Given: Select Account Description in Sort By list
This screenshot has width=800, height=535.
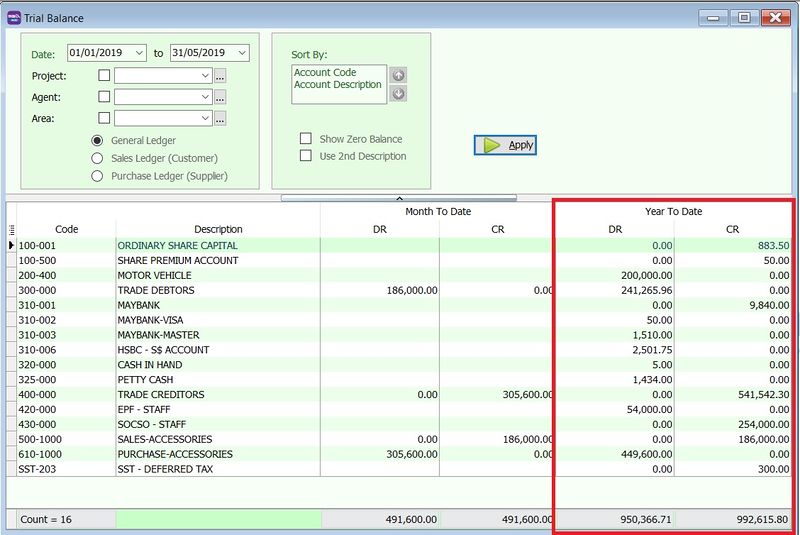Looking at the screenshot, I should [x=338, y=85].
